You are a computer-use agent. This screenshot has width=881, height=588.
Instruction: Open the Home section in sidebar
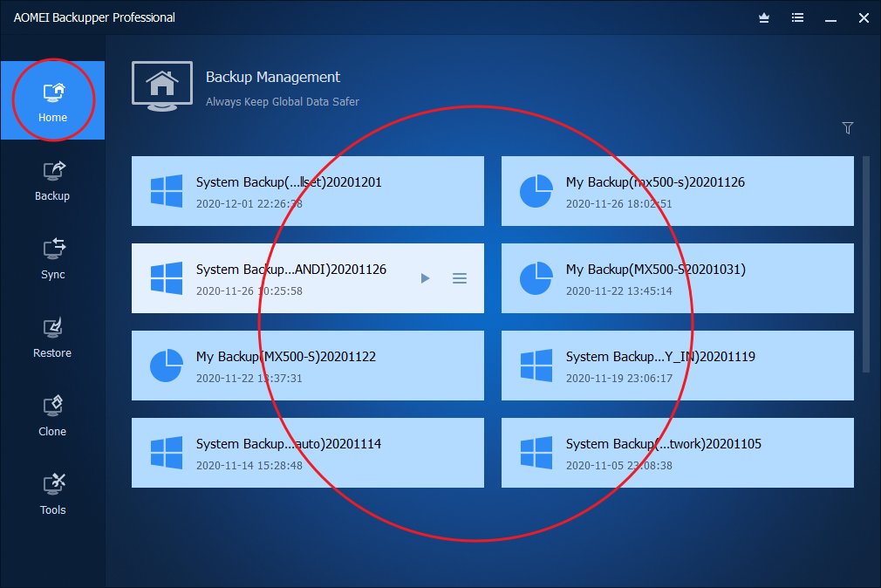(x=53, y=100)
